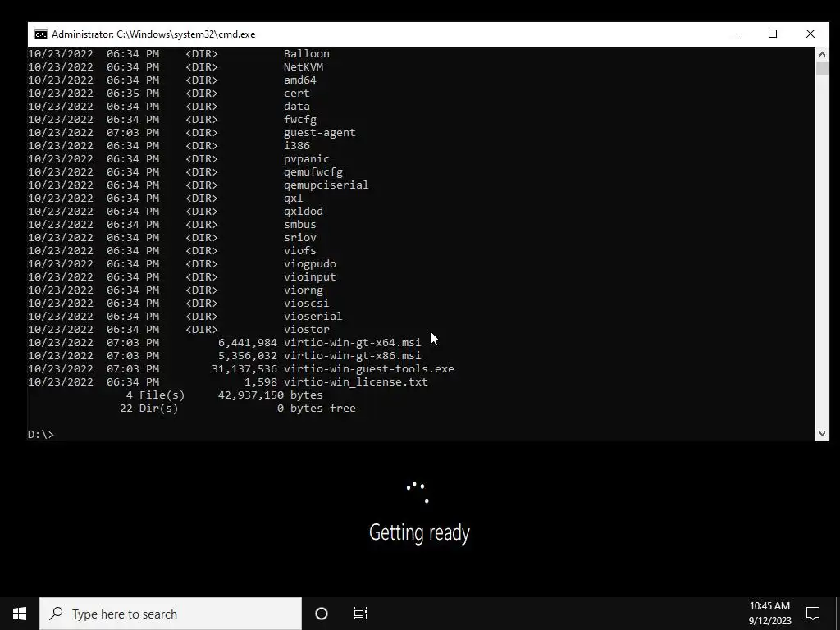
Task: Click the qemufwcfg directory entry
Action: [313, 172]
